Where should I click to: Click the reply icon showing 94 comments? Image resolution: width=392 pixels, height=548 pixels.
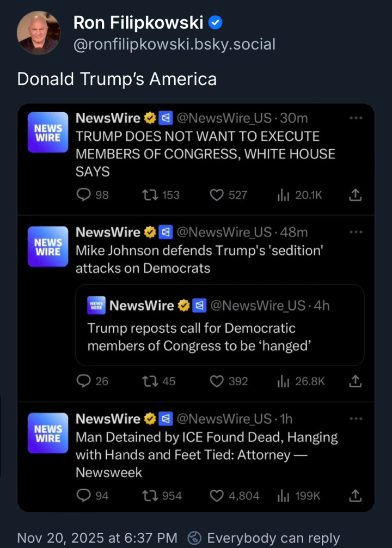coord(83,495)
